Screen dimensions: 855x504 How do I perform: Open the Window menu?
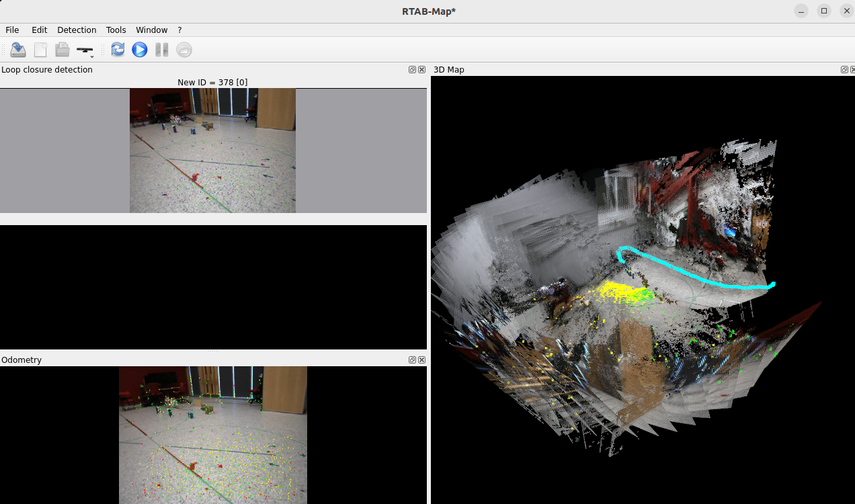tap(152, 30)
